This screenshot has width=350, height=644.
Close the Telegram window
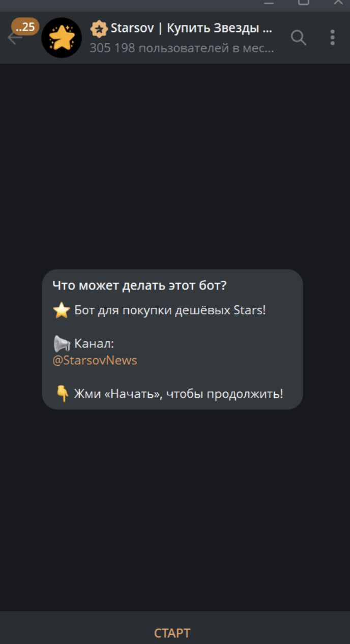click(x=338, y=3)
